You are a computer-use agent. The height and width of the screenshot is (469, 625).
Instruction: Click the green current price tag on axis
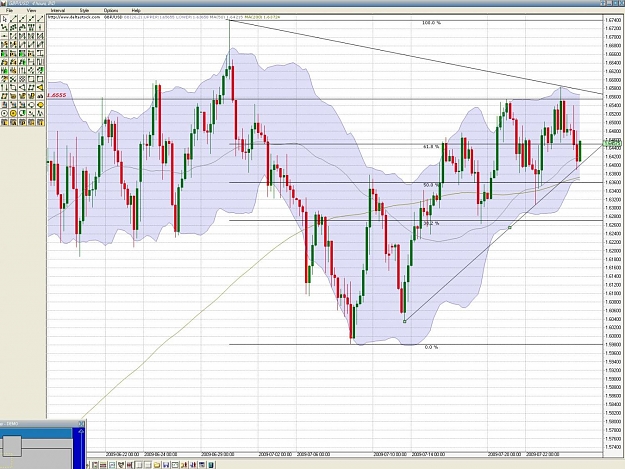coord(612,143)
